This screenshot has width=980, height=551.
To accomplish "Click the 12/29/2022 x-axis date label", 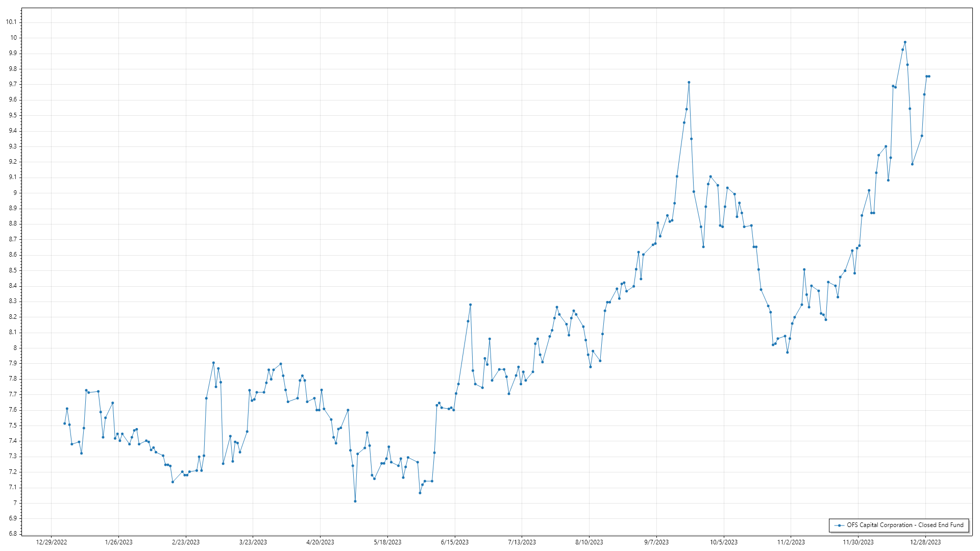I will (x=52, y=542).
